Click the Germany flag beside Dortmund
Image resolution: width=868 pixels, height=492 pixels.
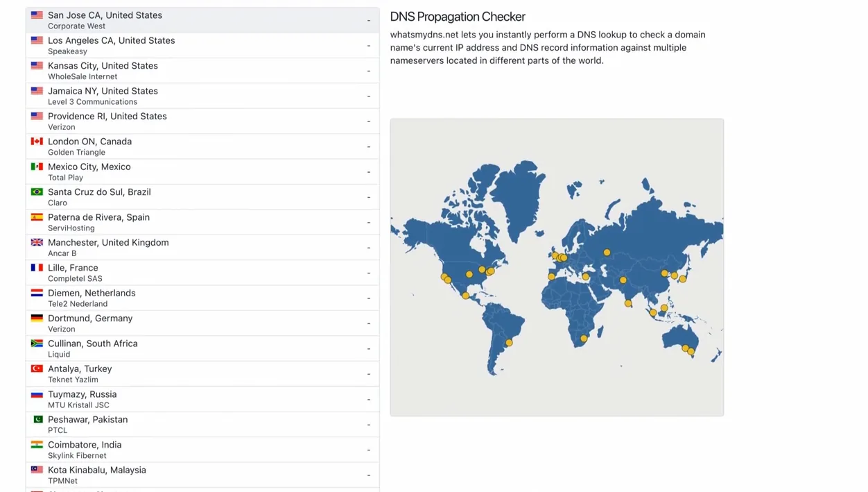37,318
